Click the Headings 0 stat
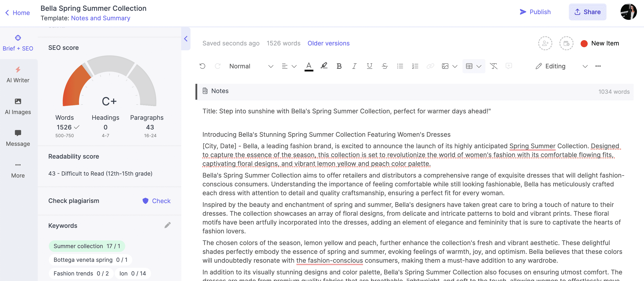644x281 pixels. coord(106,126)
